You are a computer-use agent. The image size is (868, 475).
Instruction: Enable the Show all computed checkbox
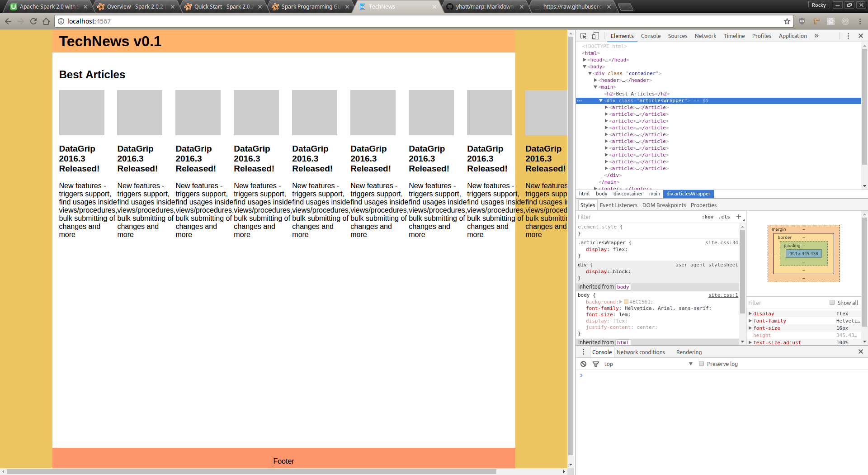click(832, 303)
